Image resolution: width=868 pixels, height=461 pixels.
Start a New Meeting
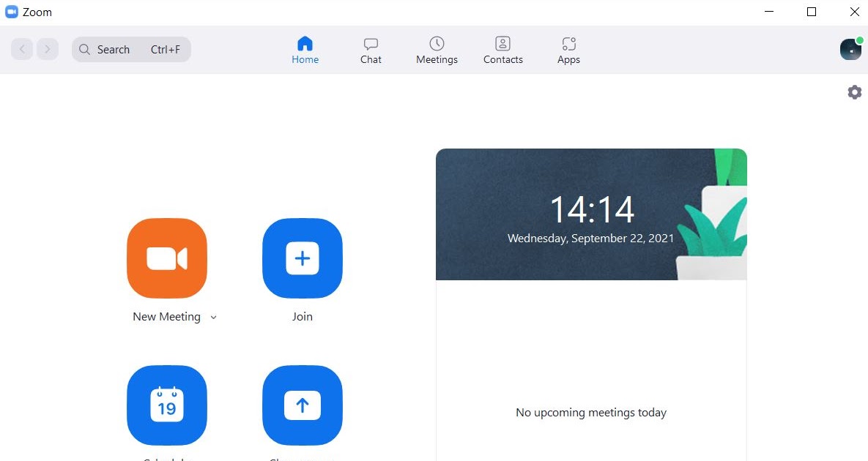coord(166,258)
